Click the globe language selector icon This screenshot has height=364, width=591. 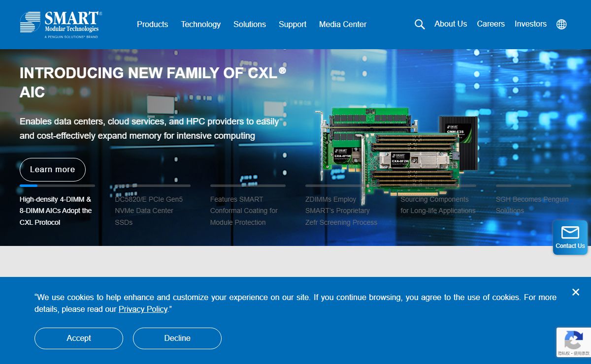561,25
